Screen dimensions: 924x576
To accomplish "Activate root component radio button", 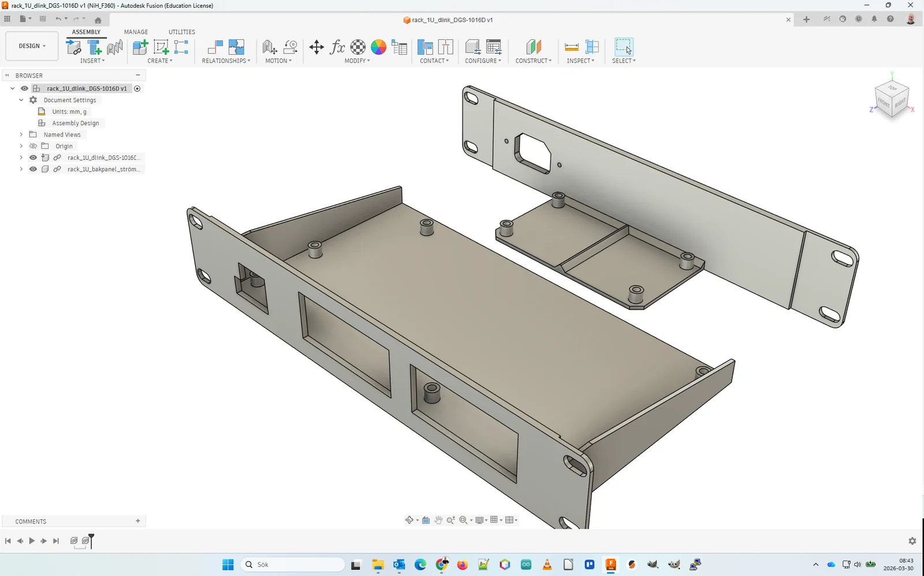I will click(x=137, y=88).
